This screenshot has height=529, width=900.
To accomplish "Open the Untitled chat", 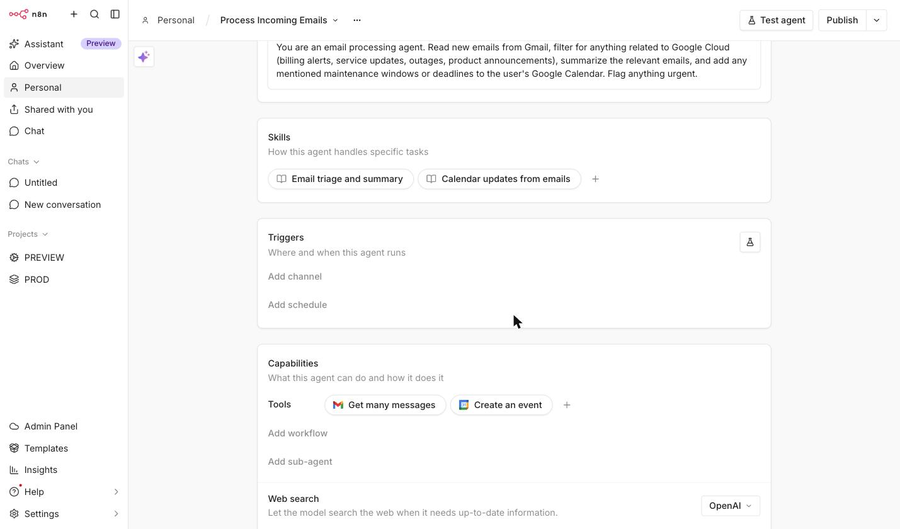I will (x=64, y=182).
